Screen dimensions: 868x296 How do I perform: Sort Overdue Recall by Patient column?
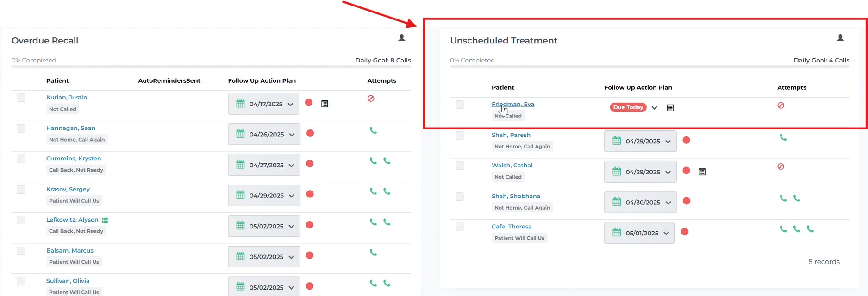click(x=57, y=80)
